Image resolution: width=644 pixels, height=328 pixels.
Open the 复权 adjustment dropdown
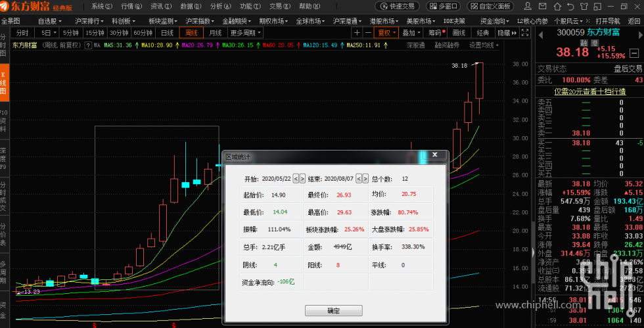tap(386, 32)
